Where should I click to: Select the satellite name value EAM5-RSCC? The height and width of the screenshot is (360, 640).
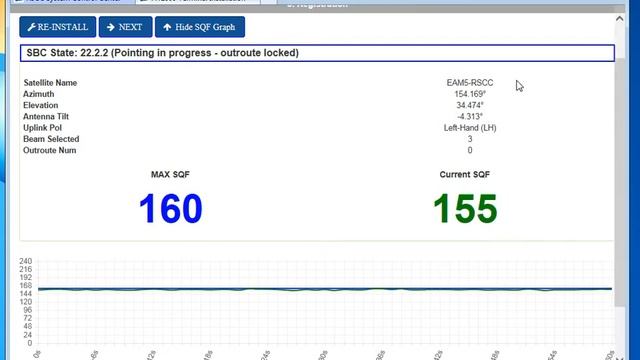coord(470,83)
